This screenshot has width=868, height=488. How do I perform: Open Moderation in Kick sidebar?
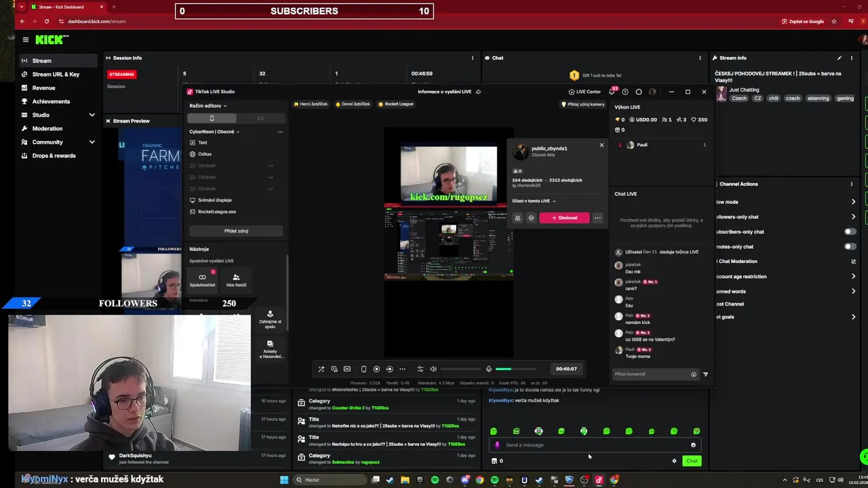coord(47,129)
